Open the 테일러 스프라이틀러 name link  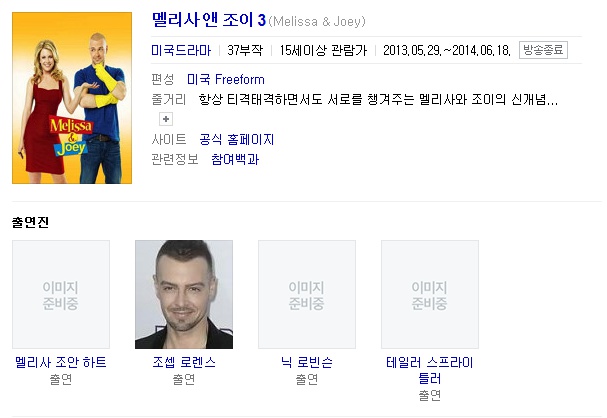(430, 370)
